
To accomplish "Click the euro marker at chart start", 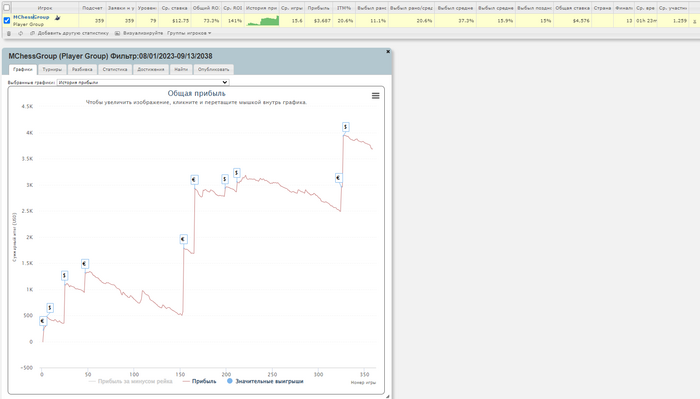I will pyautogui.click(x=43, y=321).
